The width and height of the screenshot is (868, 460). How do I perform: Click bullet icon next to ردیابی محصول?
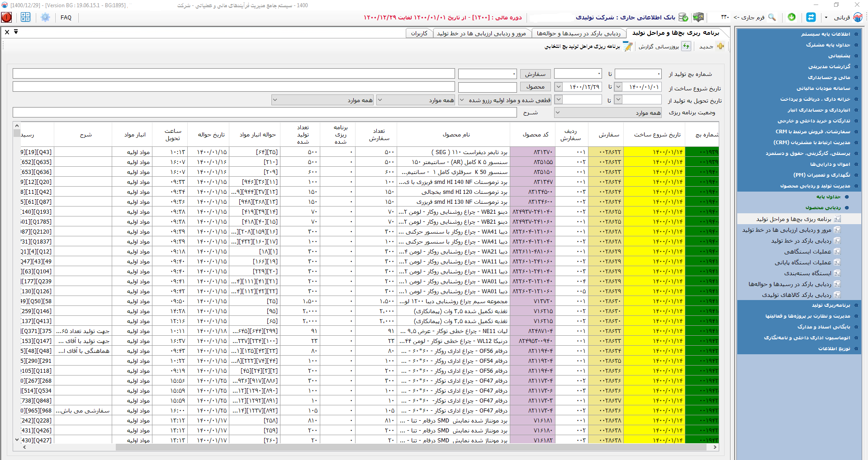click(x=847, y=208)
